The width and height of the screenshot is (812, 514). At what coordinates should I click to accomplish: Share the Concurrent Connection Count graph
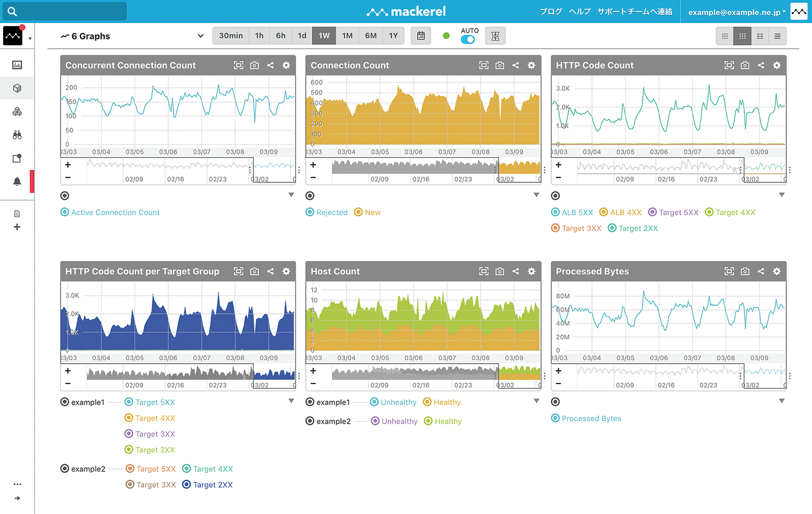270,66
